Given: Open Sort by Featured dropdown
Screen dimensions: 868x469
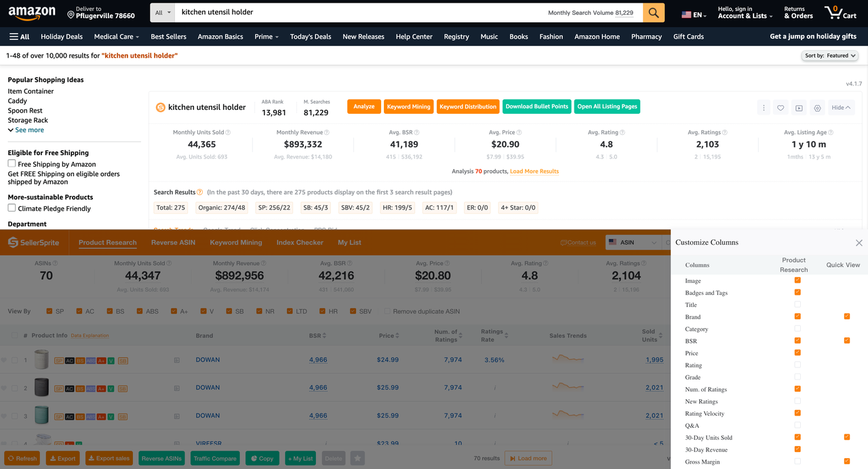Looking at the screenshot, I should [x=830, y=56].
